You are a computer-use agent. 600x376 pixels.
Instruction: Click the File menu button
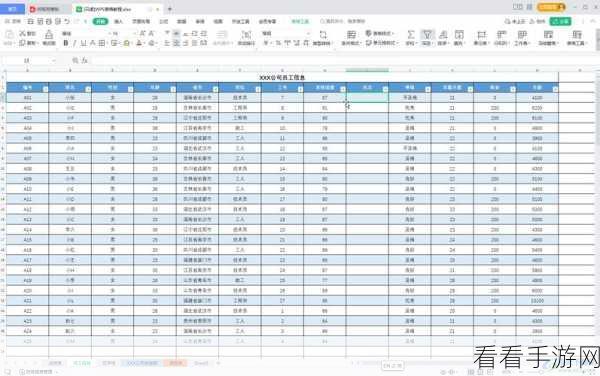coord(13,21)
